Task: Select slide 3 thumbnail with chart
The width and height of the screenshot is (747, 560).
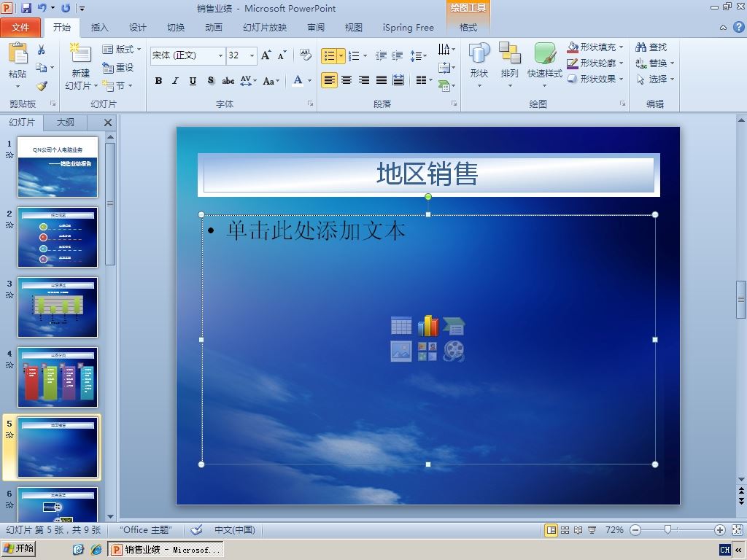Action: coord(58,307)
